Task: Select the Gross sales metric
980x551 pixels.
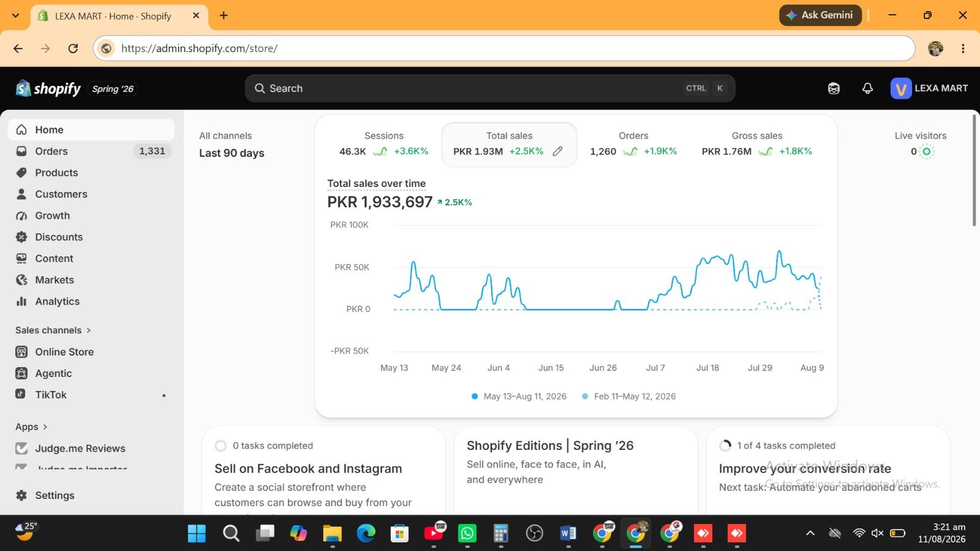Action: click(x=757, y=144)
